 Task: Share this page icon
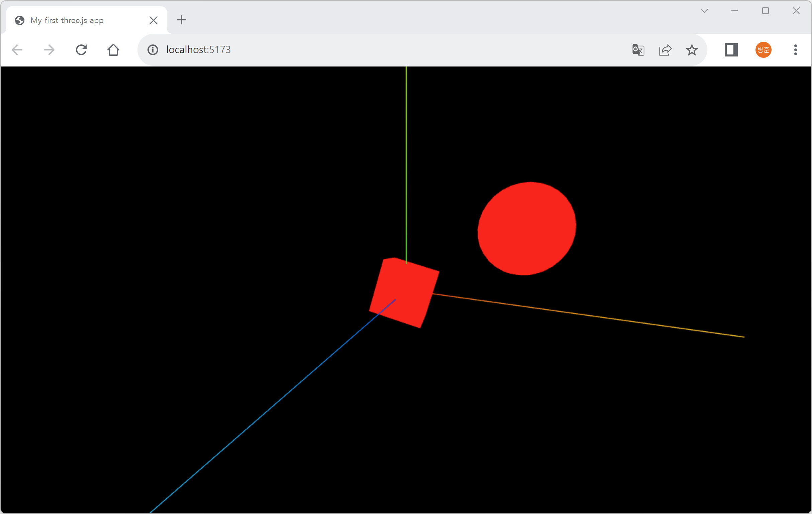coord(665,50)
